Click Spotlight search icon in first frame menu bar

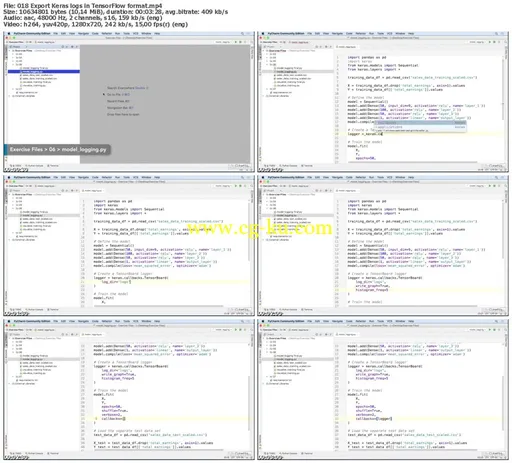242,34
